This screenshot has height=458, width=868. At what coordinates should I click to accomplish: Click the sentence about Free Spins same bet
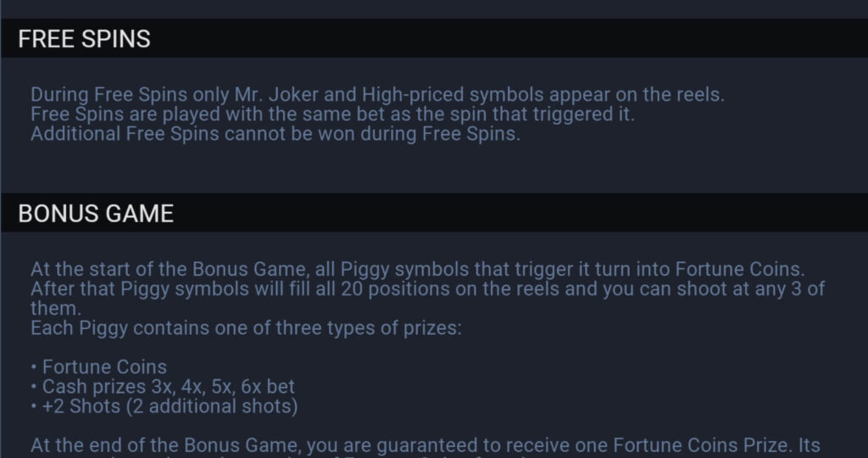[x=332, y=114]
